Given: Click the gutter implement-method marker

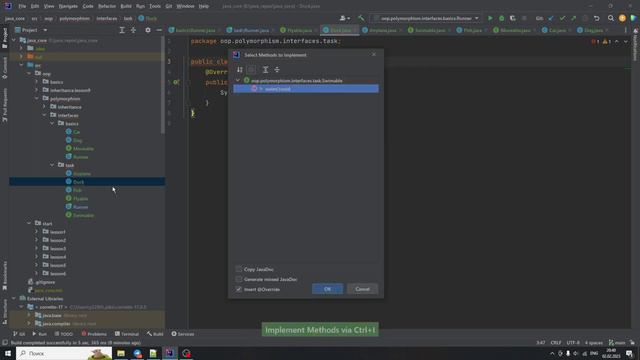Looking at the screenshot, I should coord(176,82).
